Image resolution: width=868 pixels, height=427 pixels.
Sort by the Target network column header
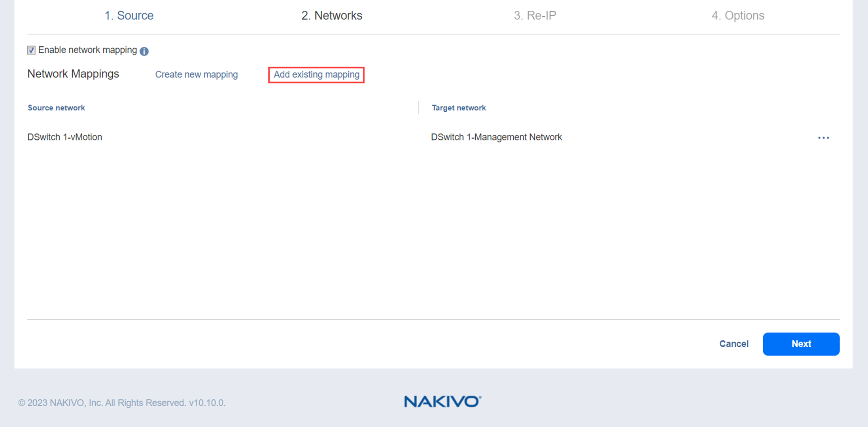point(458,108)
